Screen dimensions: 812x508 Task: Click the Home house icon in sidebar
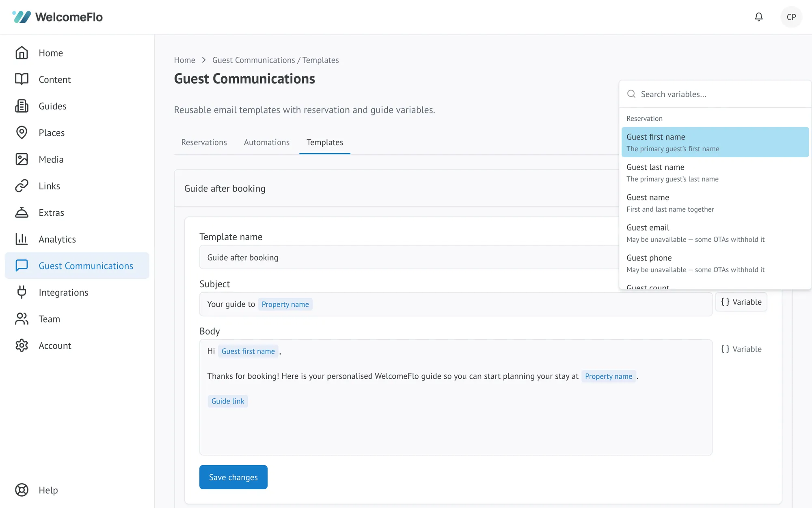point(22,53)
